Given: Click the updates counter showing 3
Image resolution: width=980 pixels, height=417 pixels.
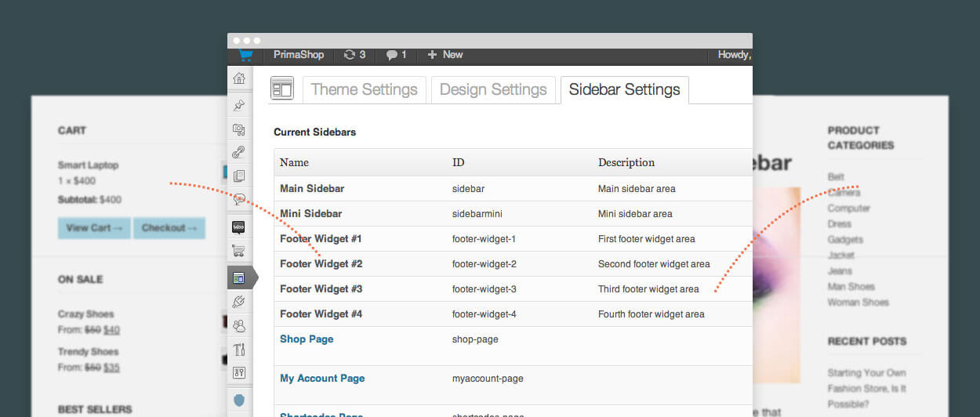Looking at the screenshot, I should pos(354,55).
